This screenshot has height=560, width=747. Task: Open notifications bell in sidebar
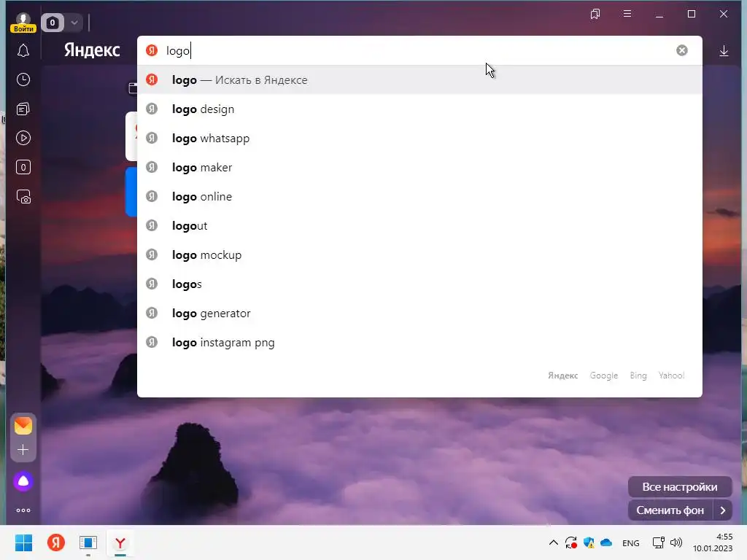pyautogui.click(x=23, y=50)
